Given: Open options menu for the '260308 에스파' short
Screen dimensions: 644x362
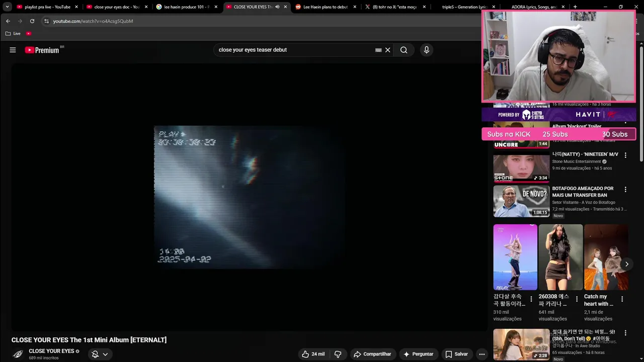Looking at the screenshot, I should point(577,299).
